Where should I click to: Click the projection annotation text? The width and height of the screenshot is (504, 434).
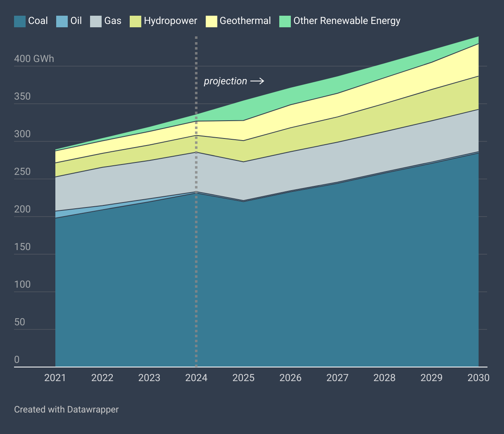pyautogui.click(x=225, y=81)
